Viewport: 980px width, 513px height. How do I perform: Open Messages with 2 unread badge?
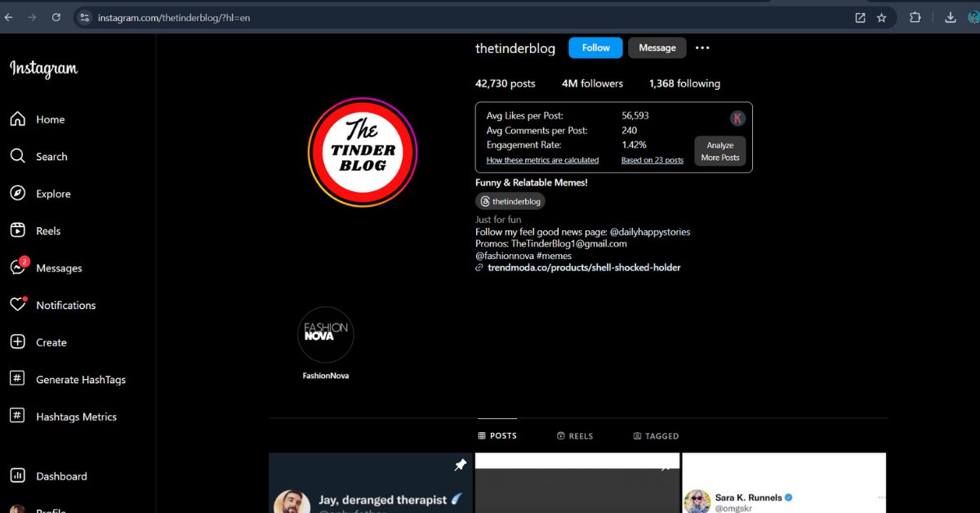46,268
